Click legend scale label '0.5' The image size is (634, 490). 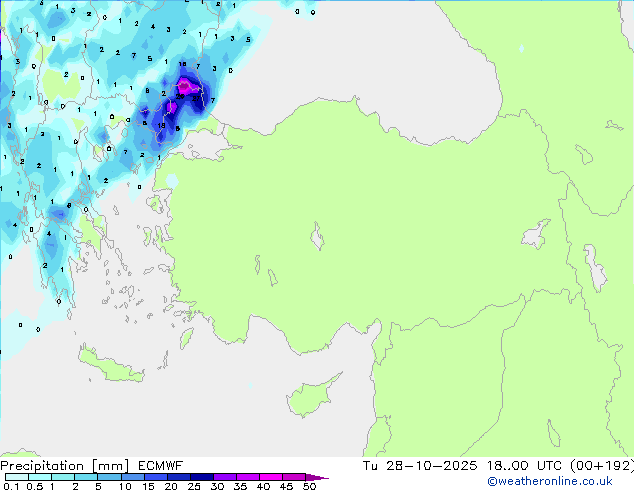coord(34,486)
